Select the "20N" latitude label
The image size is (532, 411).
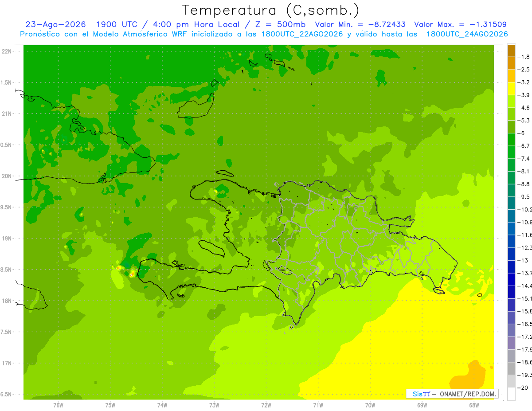(x=7, y=176)
